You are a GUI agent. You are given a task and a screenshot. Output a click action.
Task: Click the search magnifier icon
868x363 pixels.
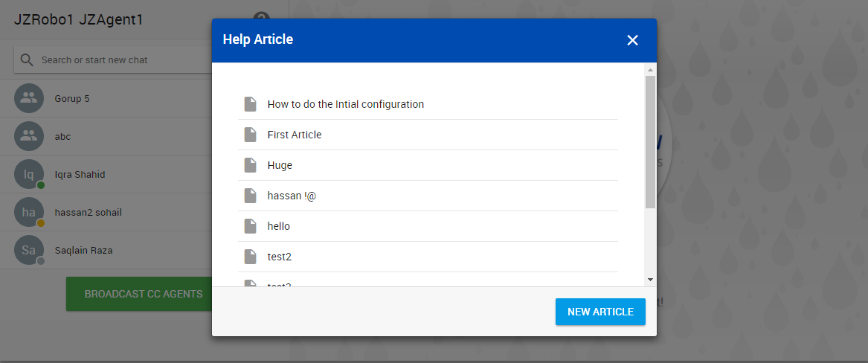pos(28,60)
